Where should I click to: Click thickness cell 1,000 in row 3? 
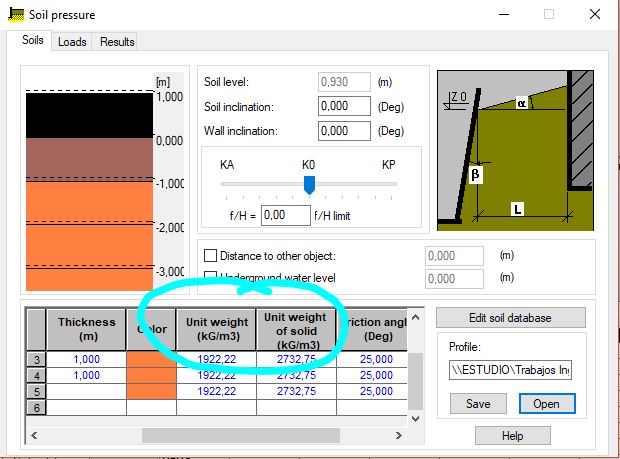[87, 359]
